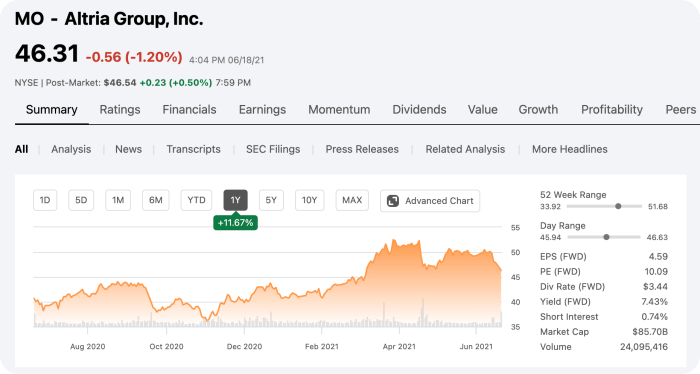This screenshot has width=700, height=374.
Task: Go to the Profitability tab
Action: [x=612, y=110]
